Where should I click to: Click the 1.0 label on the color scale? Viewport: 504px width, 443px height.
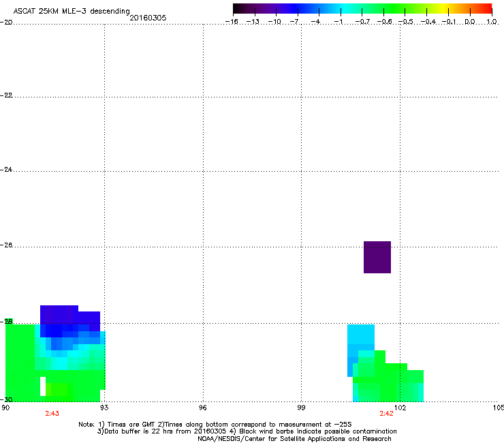click(x=492, y=22)
